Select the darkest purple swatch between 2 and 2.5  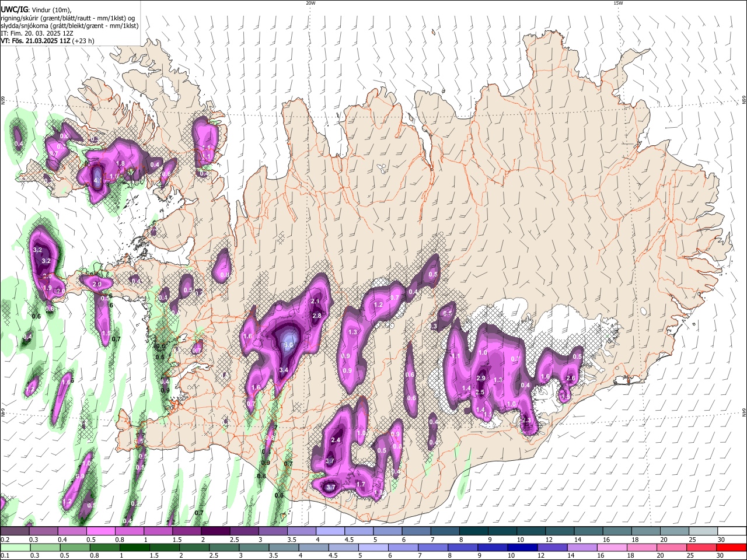coord(215,531)
